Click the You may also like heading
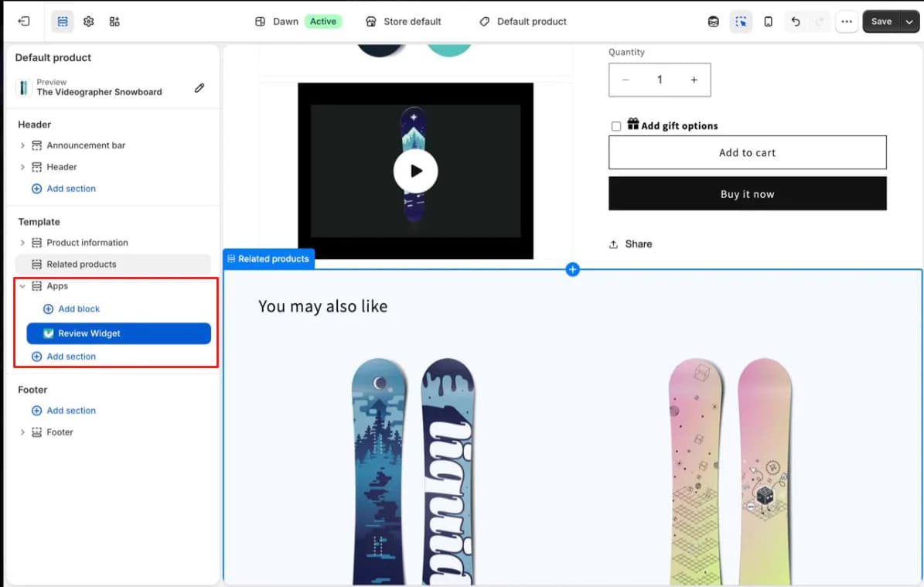The height and width of the screenshot is (587, 924). (323, 306)
